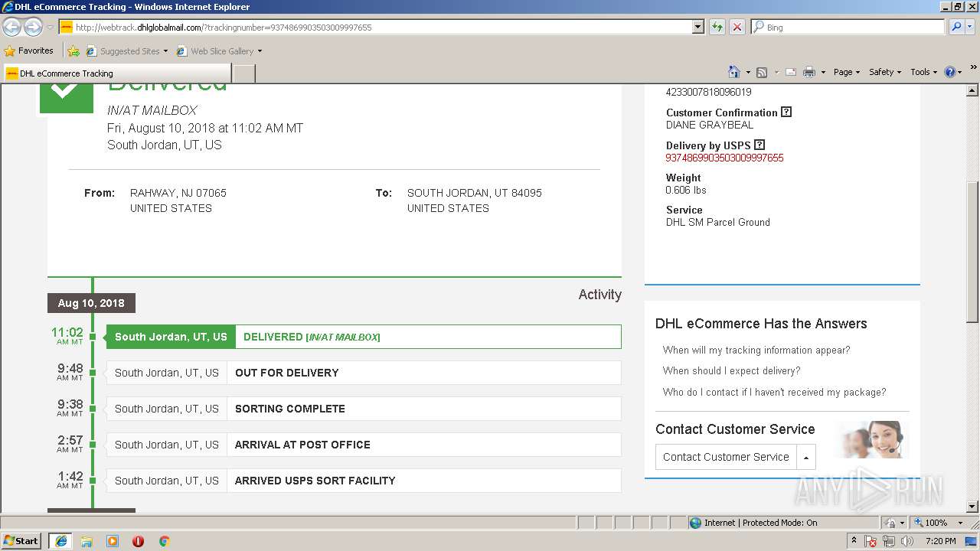Click the Bing search input box
This screenshot has width=980, height=551.
(848, 27)
